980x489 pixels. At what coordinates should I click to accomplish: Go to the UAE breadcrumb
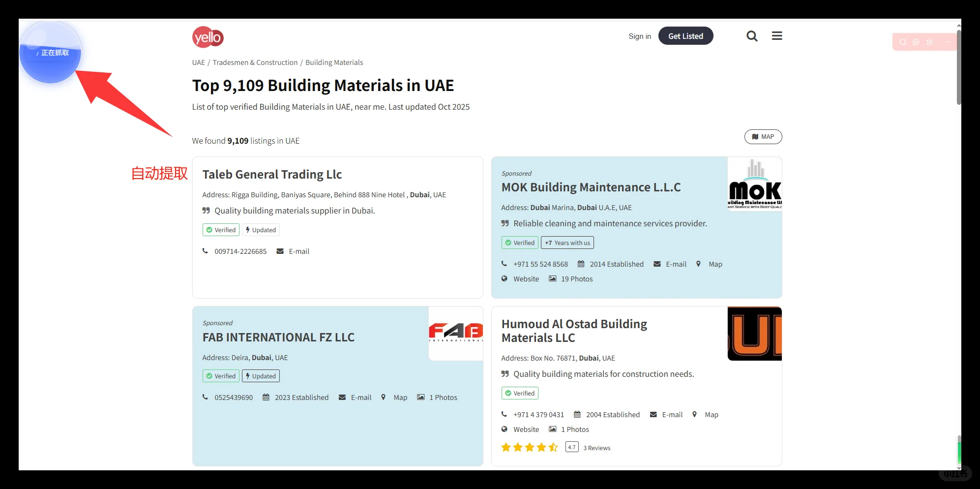[199, 62]
